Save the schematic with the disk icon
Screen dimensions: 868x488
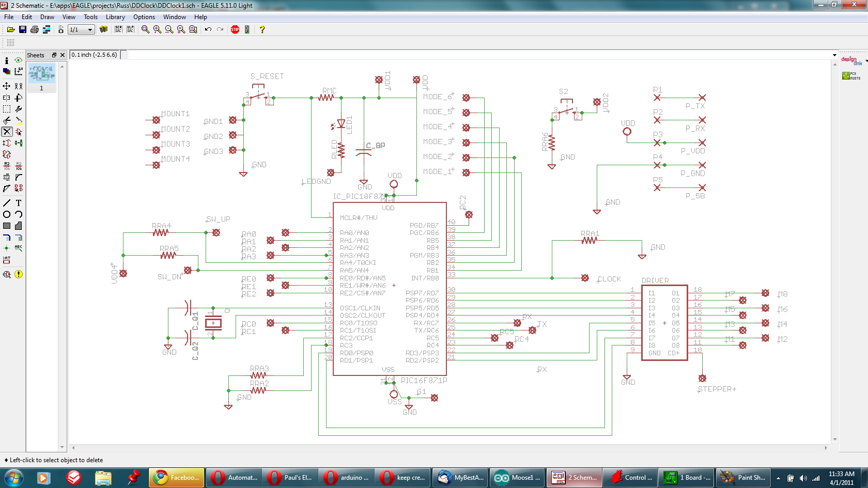coord(23,29)
